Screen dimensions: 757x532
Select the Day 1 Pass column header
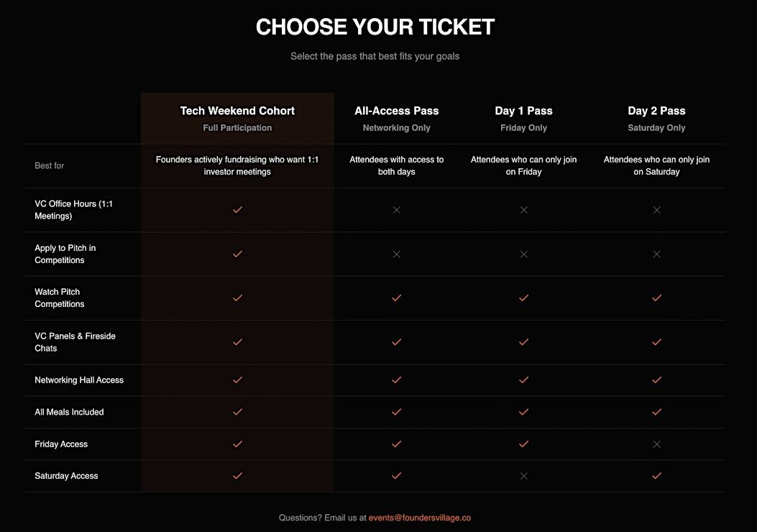pos(523,111)
